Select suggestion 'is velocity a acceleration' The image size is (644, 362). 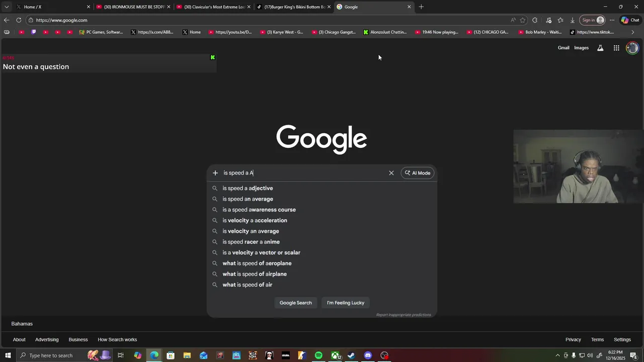click(322, 220)
